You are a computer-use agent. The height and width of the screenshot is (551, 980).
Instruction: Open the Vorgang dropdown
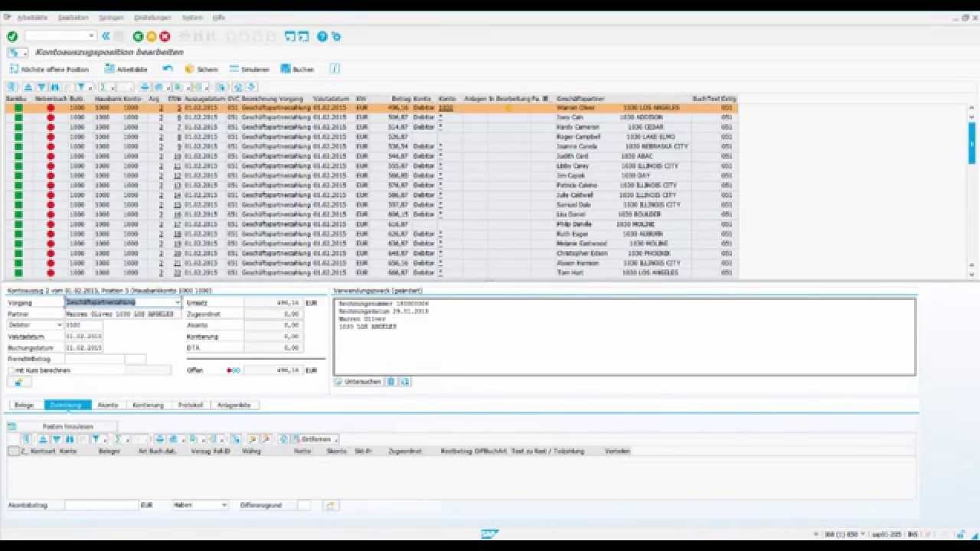(178, 302)
